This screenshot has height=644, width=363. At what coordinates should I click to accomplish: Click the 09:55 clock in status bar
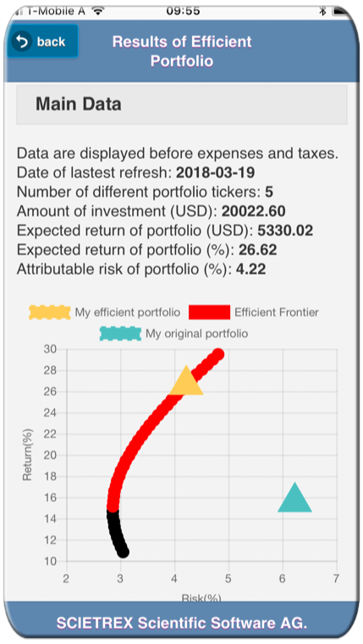click(x=183, y=11)
